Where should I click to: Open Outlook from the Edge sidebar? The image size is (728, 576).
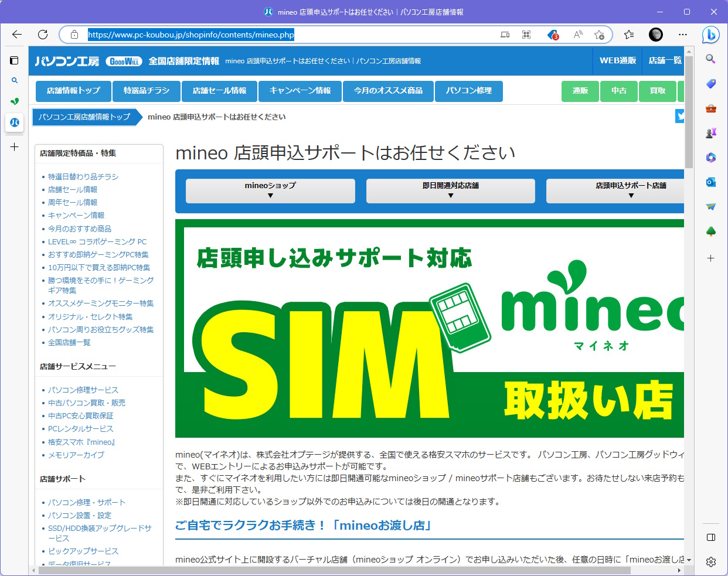point(710,182)
